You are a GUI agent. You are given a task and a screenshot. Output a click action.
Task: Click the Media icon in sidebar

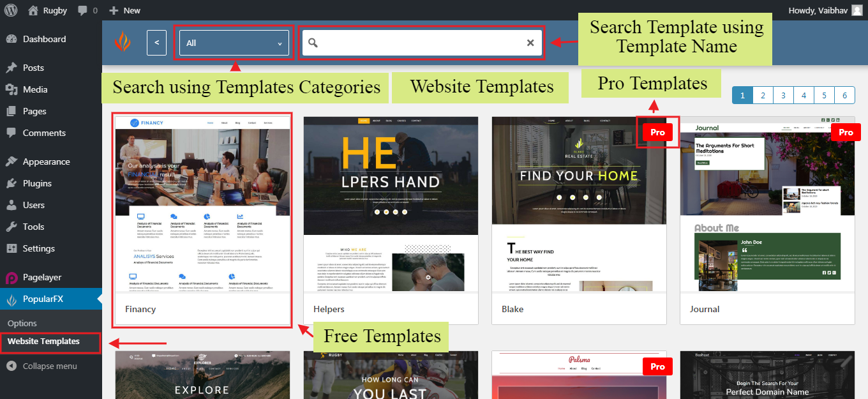pos(11,89)
